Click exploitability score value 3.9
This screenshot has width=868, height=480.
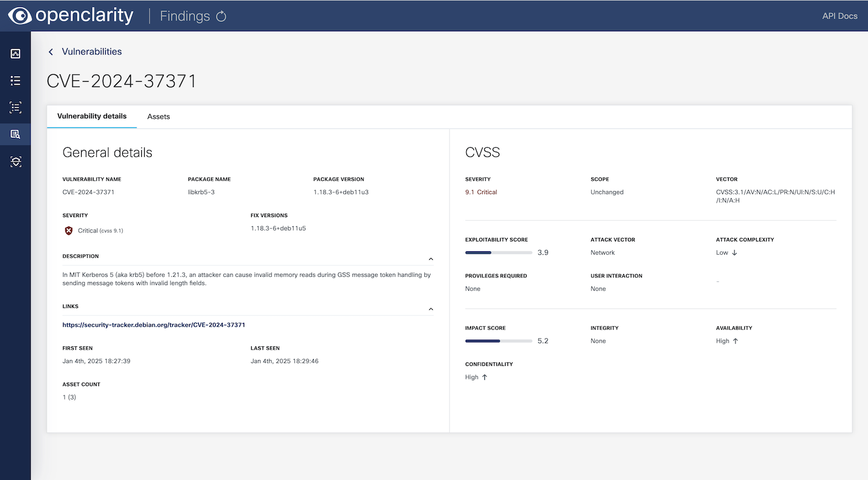(x=543, y=252)
